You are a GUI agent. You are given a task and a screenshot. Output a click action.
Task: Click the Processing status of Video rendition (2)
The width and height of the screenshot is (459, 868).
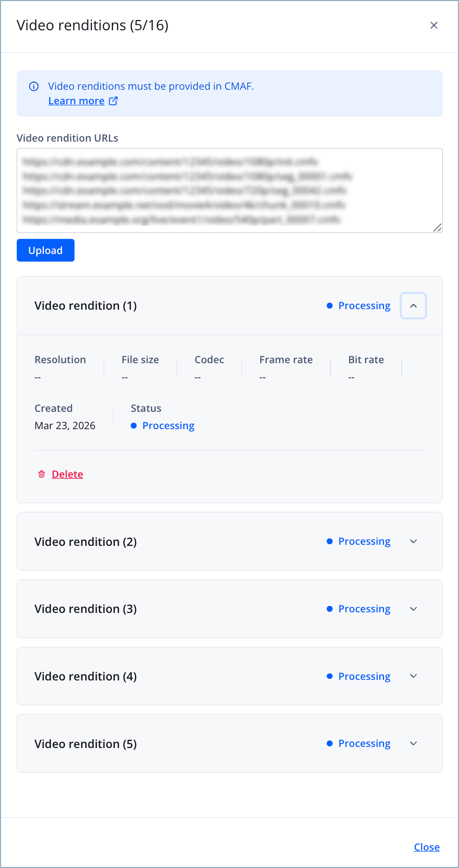[x=359, y=542]
